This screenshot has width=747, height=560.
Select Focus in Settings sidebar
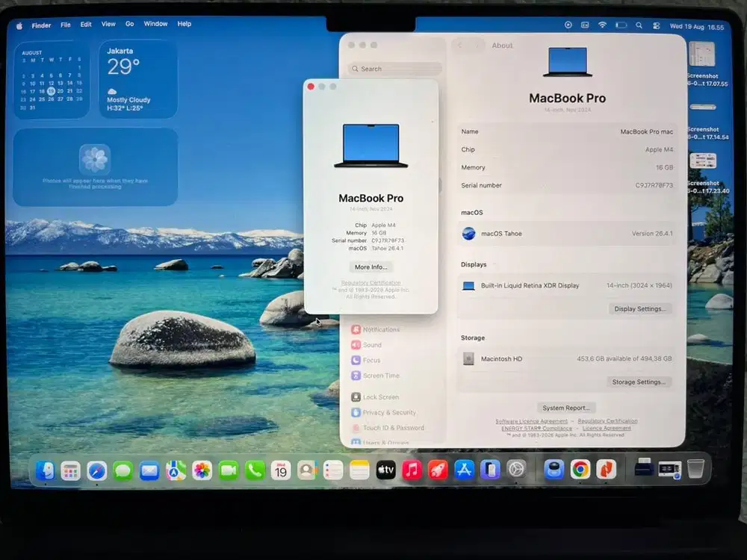(x=366, y=361)
